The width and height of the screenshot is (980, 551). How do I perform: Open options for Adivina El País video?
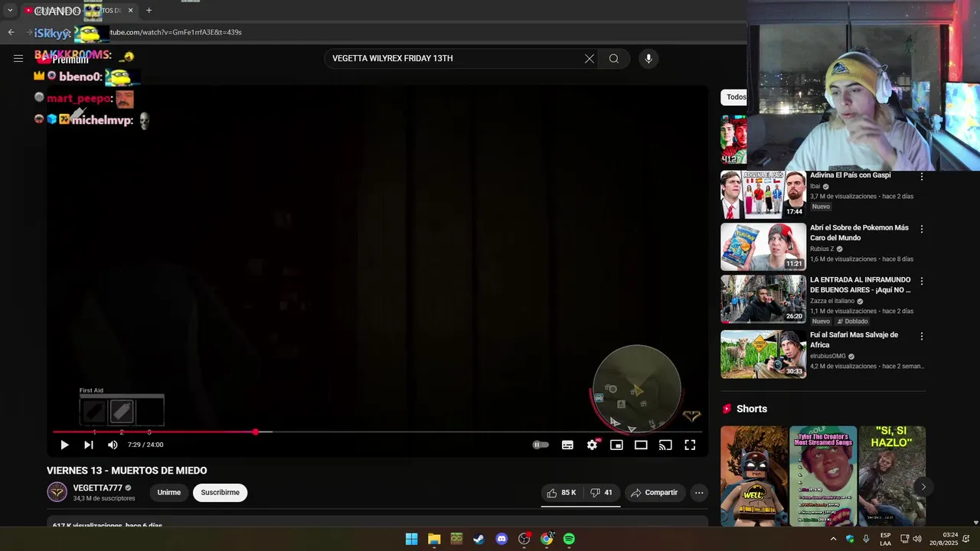pos(922,176)
